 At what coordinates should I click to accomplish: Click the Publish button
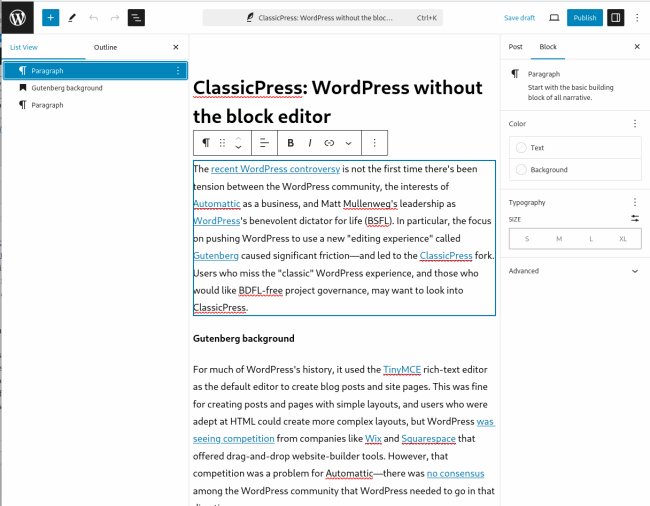pyautogui.click(x=584, y=18)
